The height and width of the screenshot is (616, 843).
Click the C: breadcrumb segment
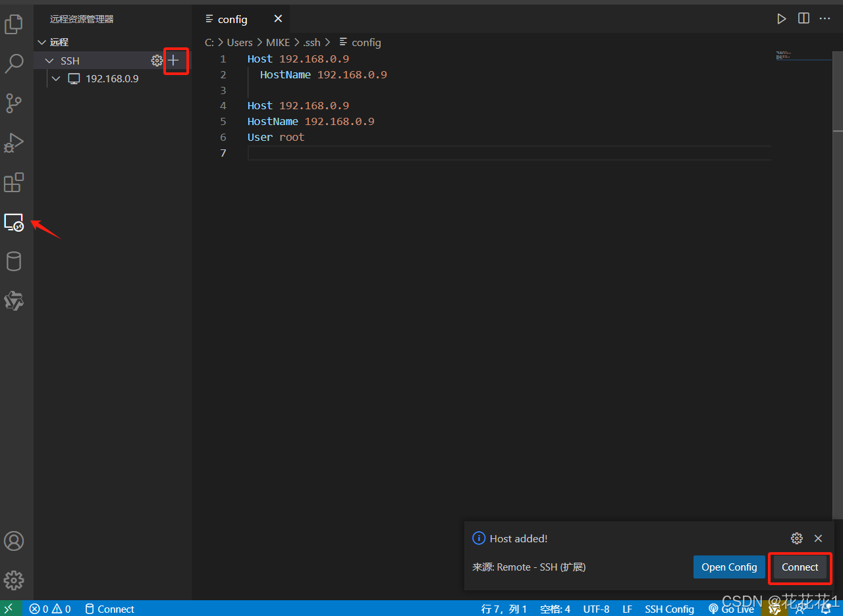pos(209,42)
